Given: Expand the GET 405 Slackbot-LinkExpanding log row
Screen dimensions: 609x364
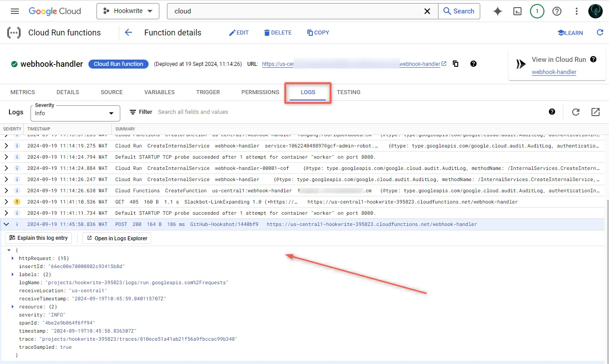Looking at the screenshot, I should pyautogui.click(x=6, y=202).
